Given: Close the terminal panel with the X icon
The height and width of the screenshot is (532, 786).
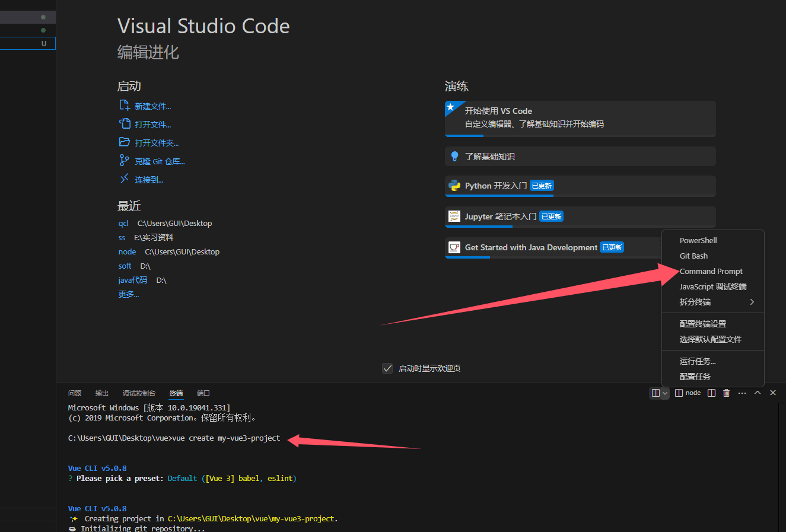Looking at the screenshot, I should pos(773,393).
